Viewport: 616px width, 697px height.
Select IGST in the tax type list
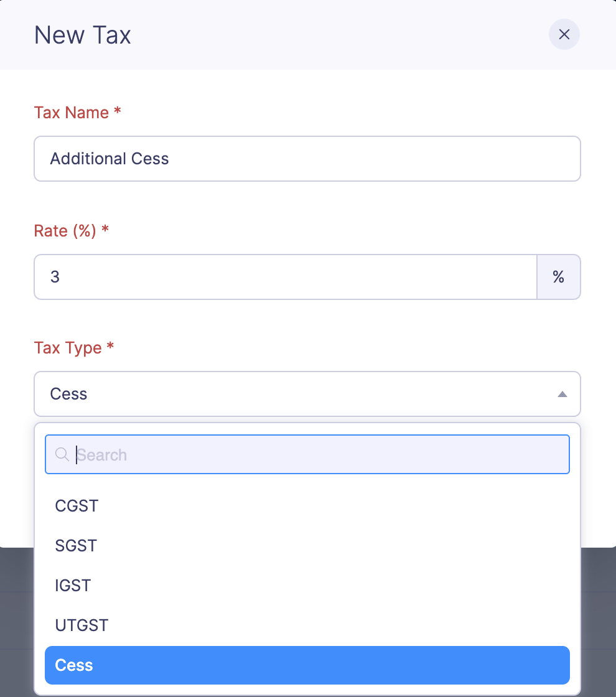[73, 585]
